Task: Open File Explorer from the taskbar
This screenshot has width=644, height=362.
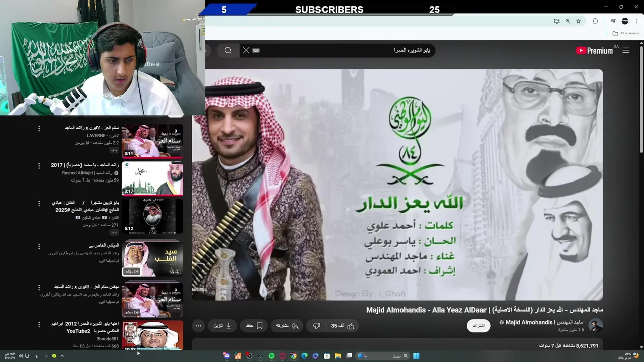Action: (x=338, y=356)
